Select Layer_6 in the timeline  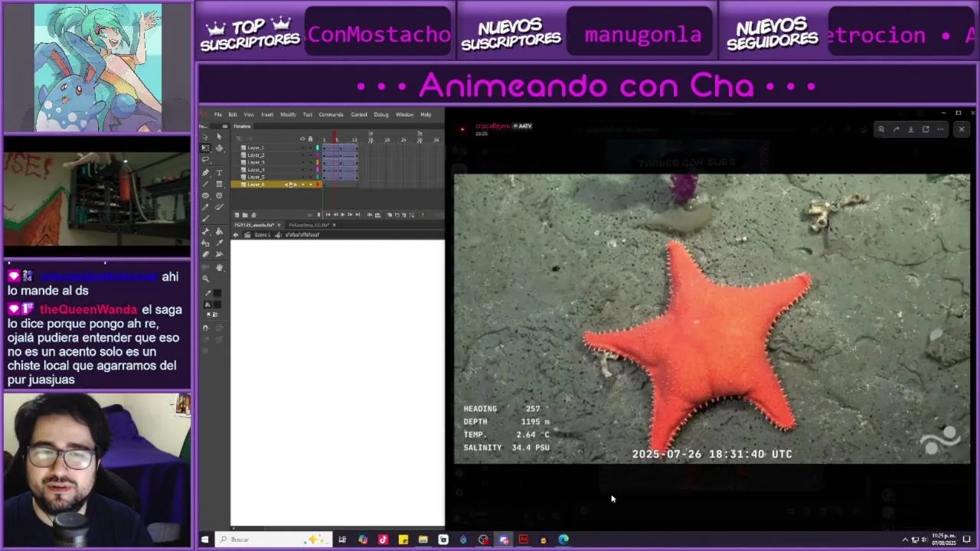256,184
